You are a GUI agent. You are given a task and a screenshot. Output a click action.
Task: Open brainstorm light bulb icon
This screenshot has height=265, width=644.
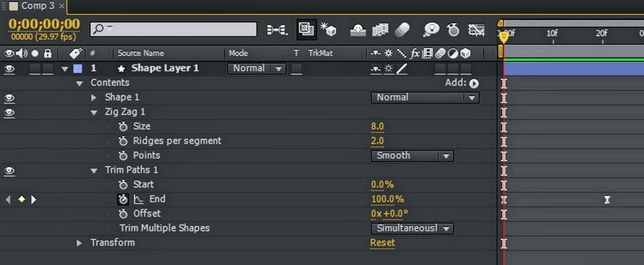431,30
